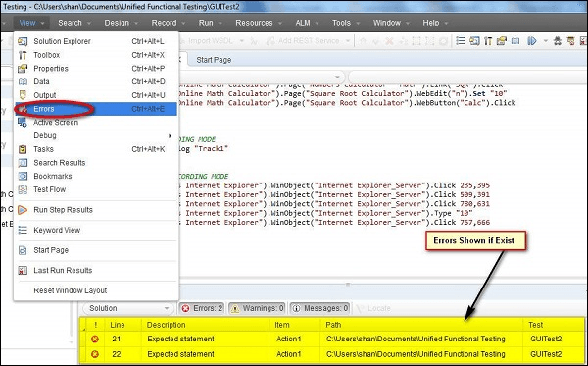Click Action1 cell in line 21 row
The height and width of the screenshot is (366, 588).
coord(289,339)
